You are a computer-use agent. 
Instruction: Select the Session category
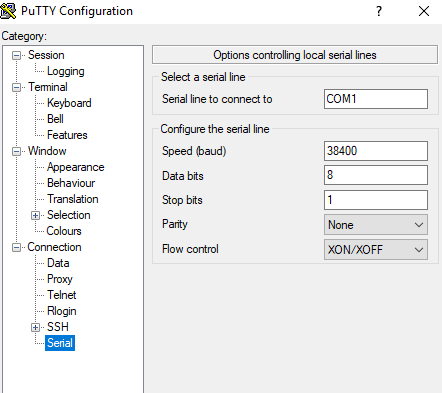click(x=46, y=55)
